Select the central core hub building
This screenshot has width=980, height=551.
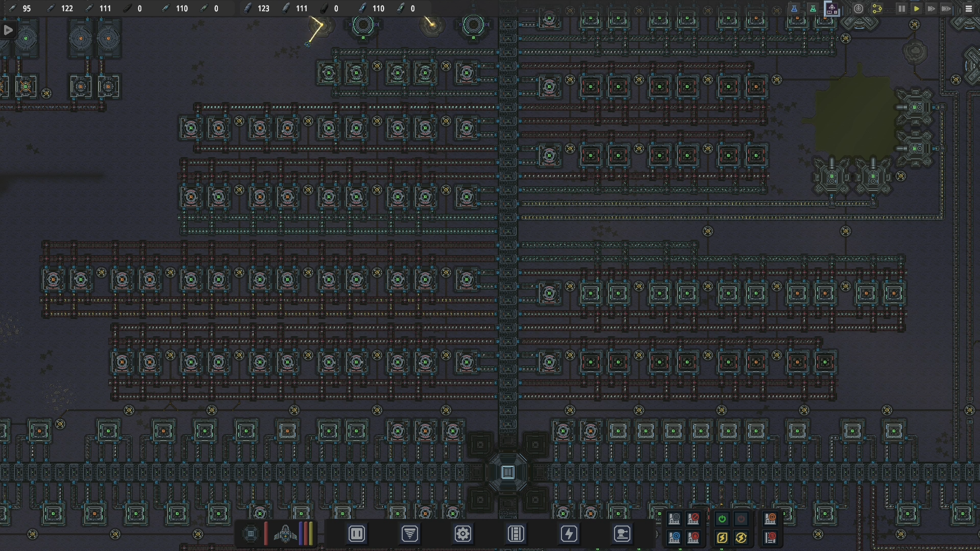tap(508, 472)
